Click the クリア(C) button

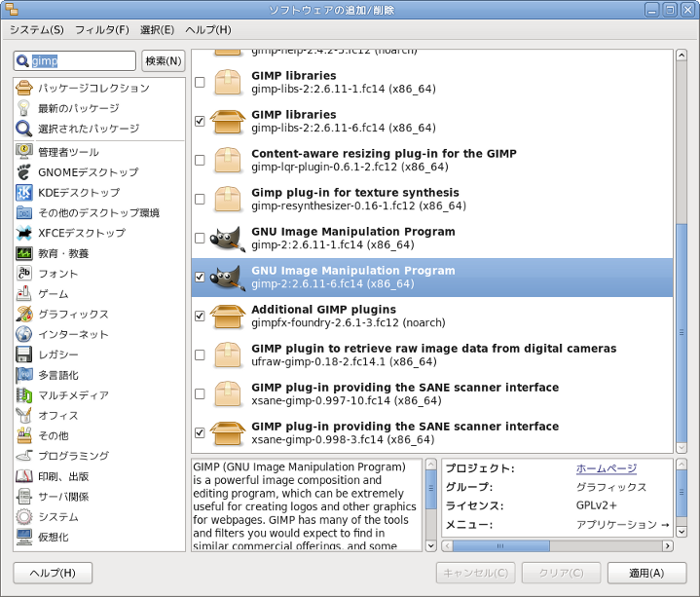(x=561, y=573)
